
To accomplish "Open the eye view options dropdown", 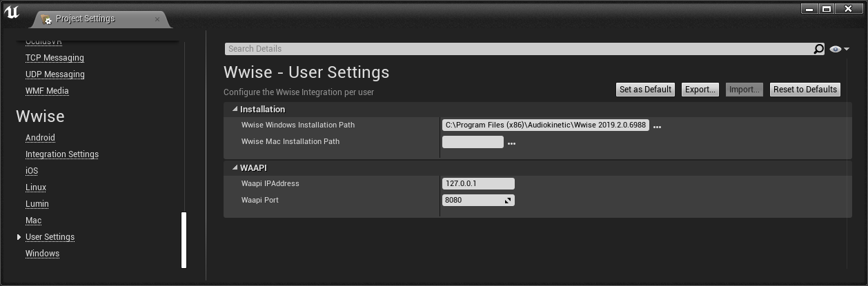I will [839, 49].
